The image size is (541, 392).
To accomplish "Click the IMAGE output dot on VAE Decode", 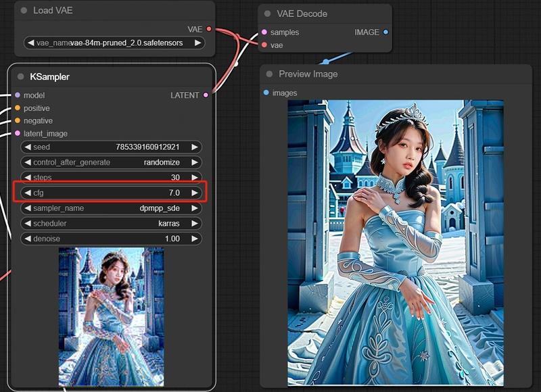I will click(384, 32).
